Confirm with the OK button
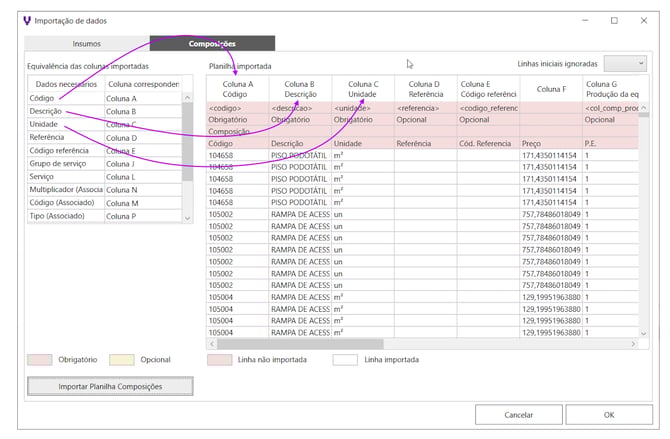 point(608,414)
